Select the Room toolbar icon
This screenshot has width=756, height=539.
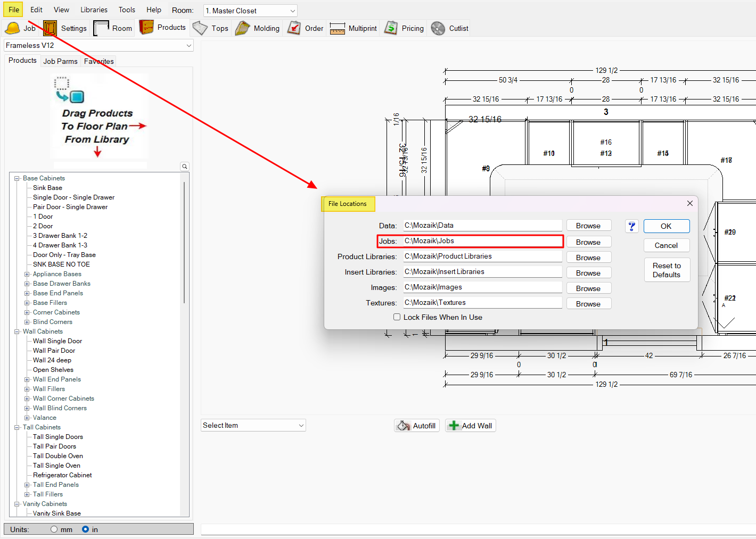coord(101,28)
